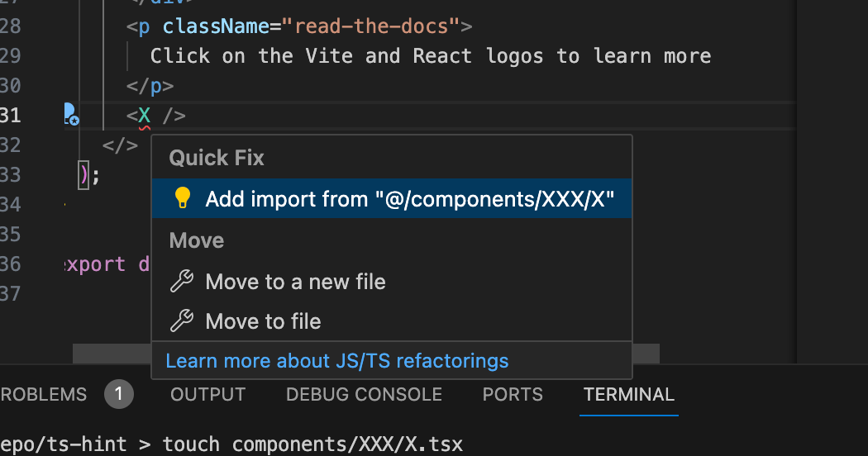Click yellow lightbulb beside Add import quick fix

pyautogui.click(x=182, y=199)
